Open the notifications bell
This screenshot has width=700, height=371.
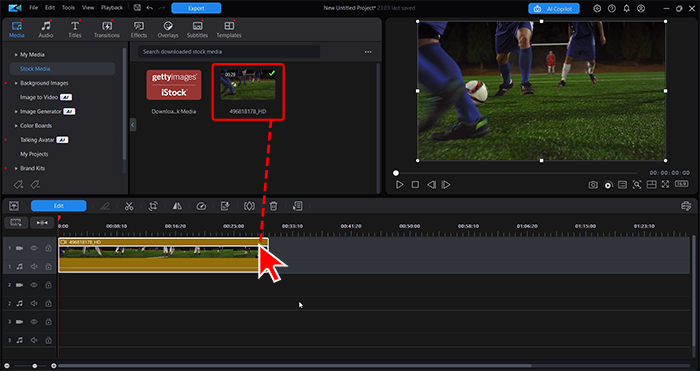pos(626,8)
